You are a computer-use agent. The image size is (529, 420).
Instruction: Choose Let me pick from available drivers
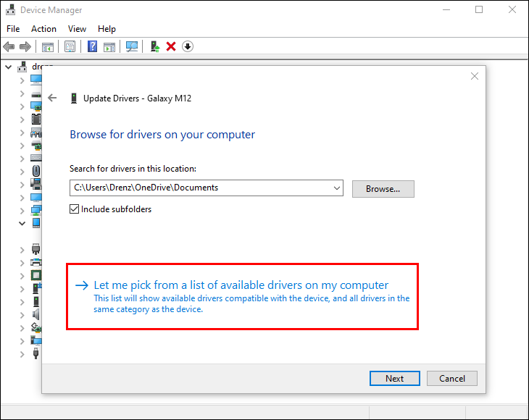pyautogui.click(x=241, y=285)
